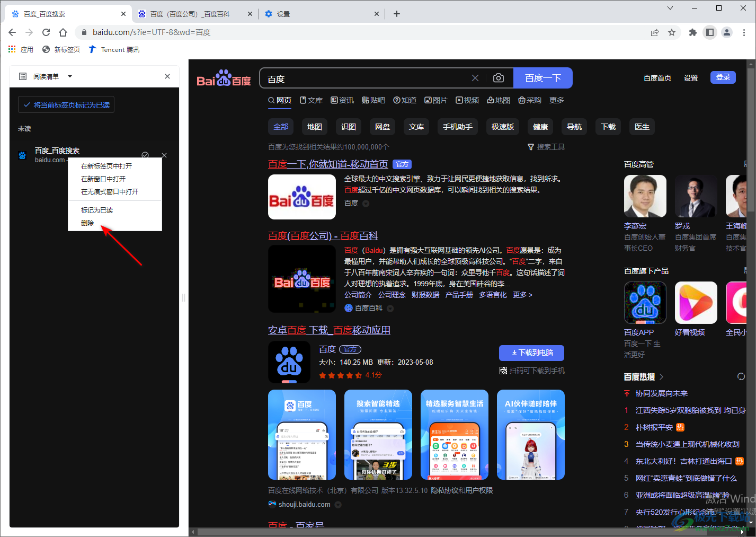
Task: Choose 在无痕式窗口中打开 from context menu
Action: (115, 191)
